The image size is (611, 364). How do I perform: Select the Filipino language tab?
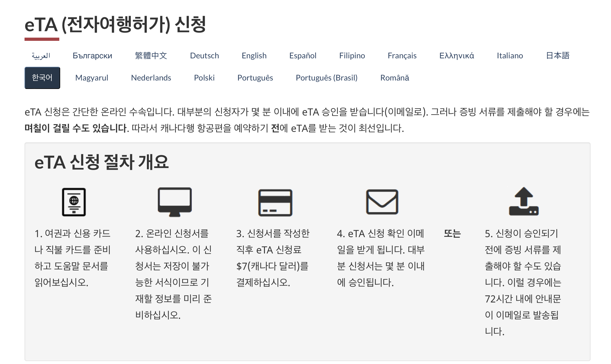pos(352,56)
